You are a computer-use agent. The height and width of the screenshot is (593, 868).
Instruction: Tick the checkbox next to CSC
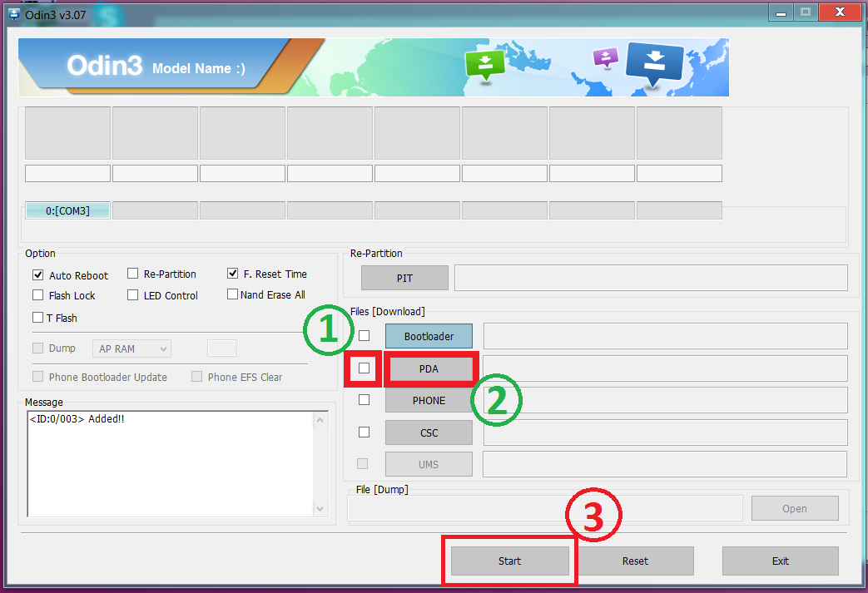[x=365, y=432]
